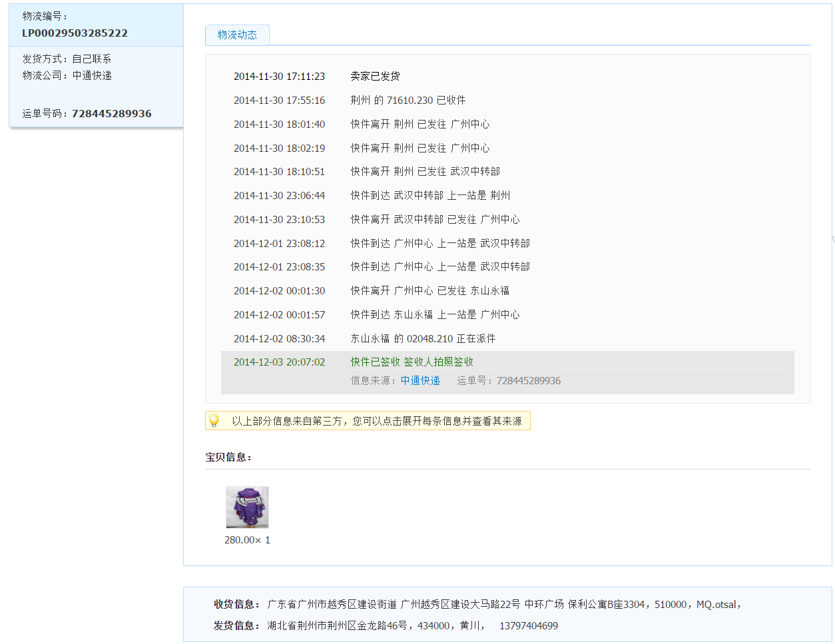Select the green 快件已签收 签收人拍照签收 entry
This screenshot has width=835, height=644.
[412, 362]
